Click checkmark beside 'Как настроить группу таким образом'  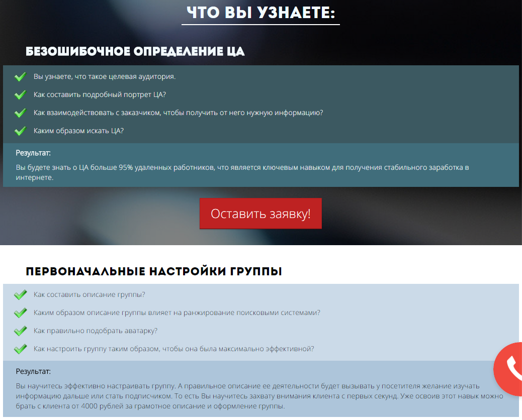point(20,349)
